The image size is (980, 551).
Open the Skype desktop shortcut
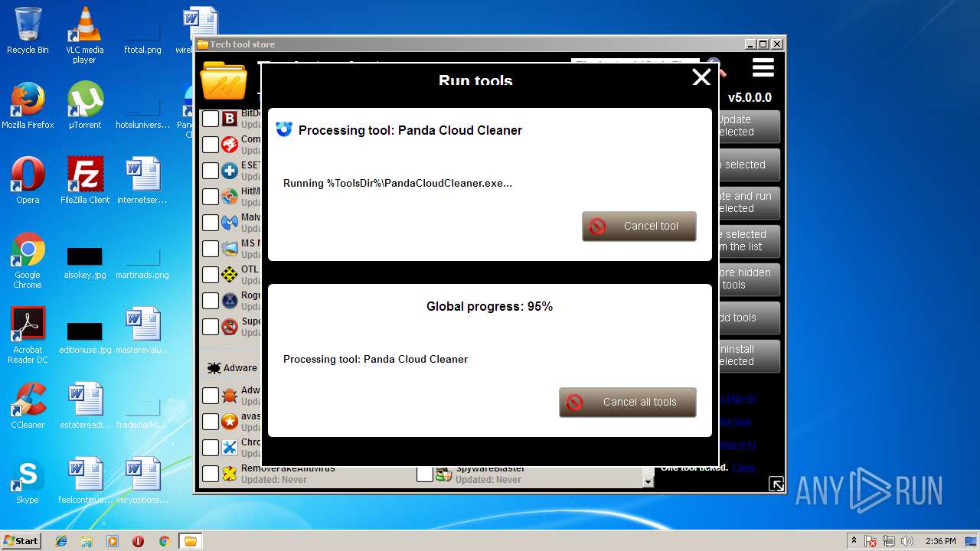click(x=28, y=481)
